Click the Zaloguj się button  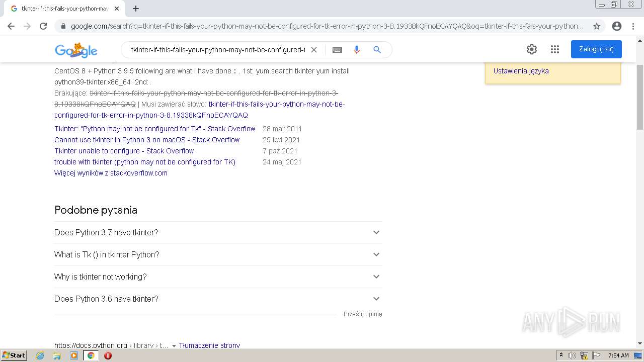click(596, 49)
